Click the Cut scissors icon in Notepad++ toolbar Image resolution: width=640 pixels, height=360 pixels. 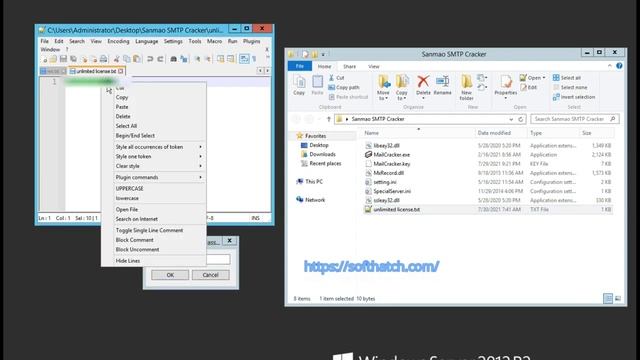tap(117, 59)
